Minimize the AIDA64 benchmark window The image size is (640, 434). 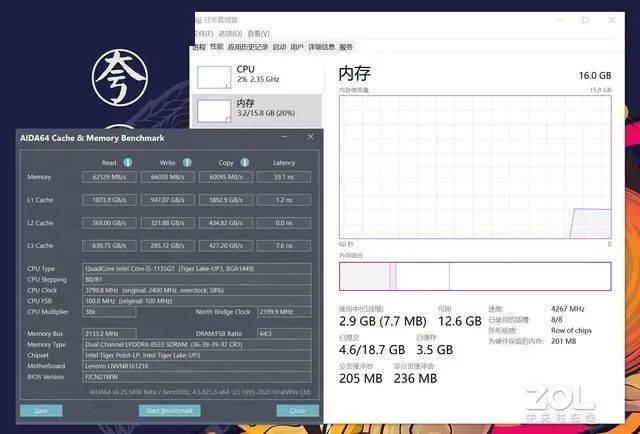tap(284, 137)
